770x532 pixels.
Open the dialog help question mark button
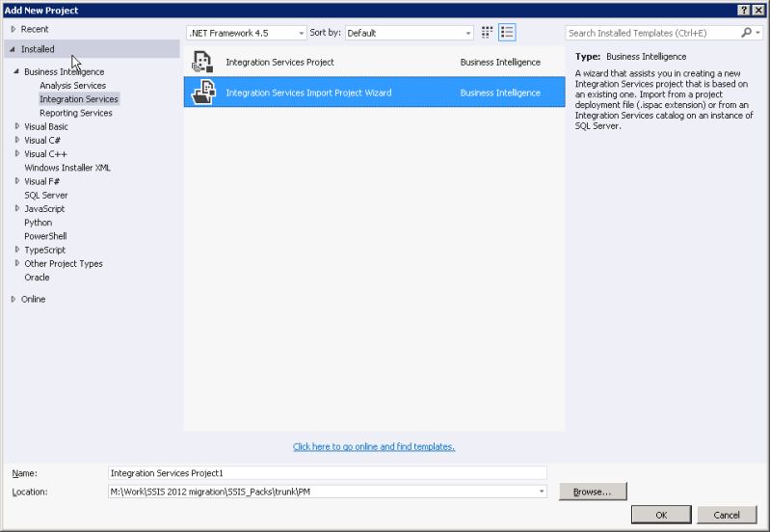[x=744, y=10]
